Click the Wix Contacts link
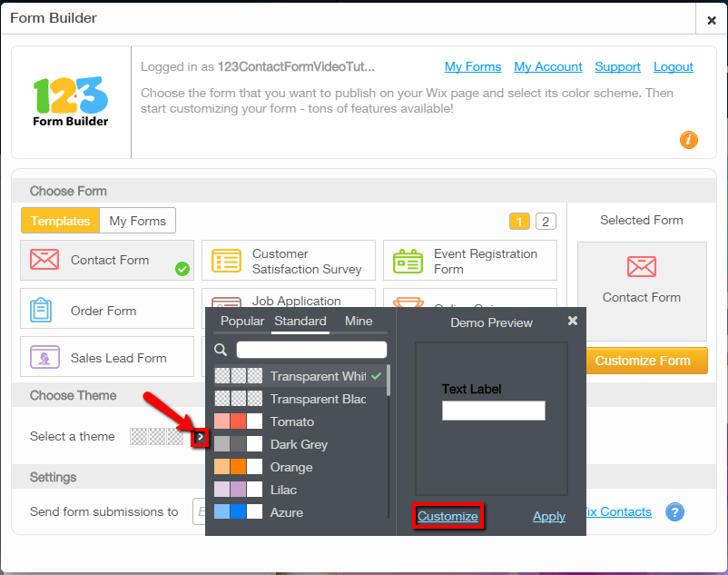The width and height of the screenshot is (728, 575). coord(619,511)
